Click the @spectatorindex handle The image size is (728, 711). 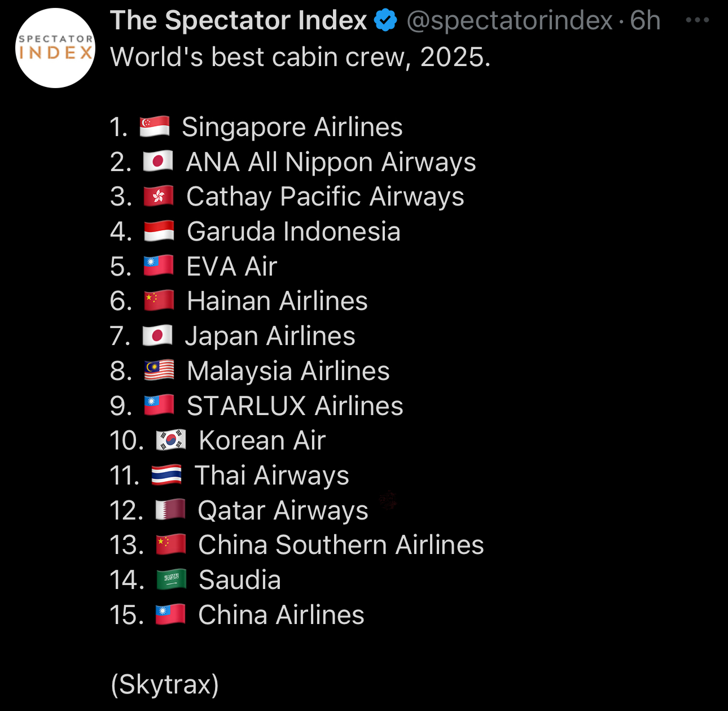pyautogui.click(x=509, y=21)
